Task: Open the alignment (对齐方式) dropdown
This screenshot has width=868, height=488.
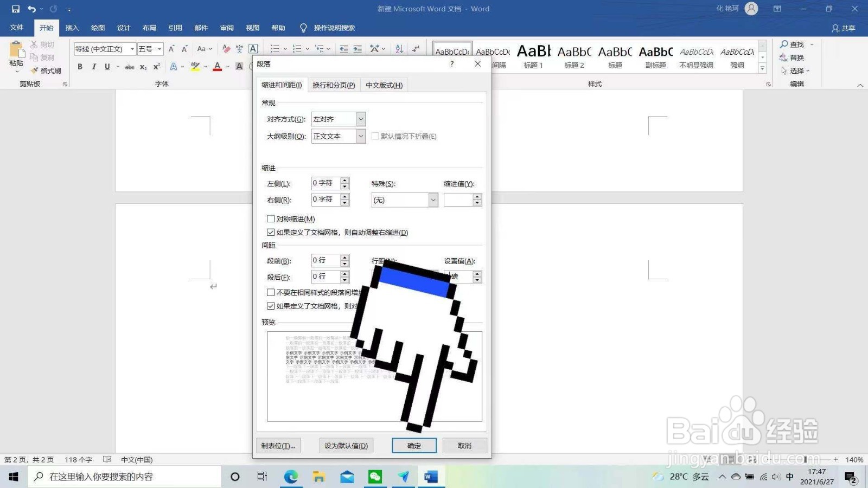Action: (x=361, y=119)
